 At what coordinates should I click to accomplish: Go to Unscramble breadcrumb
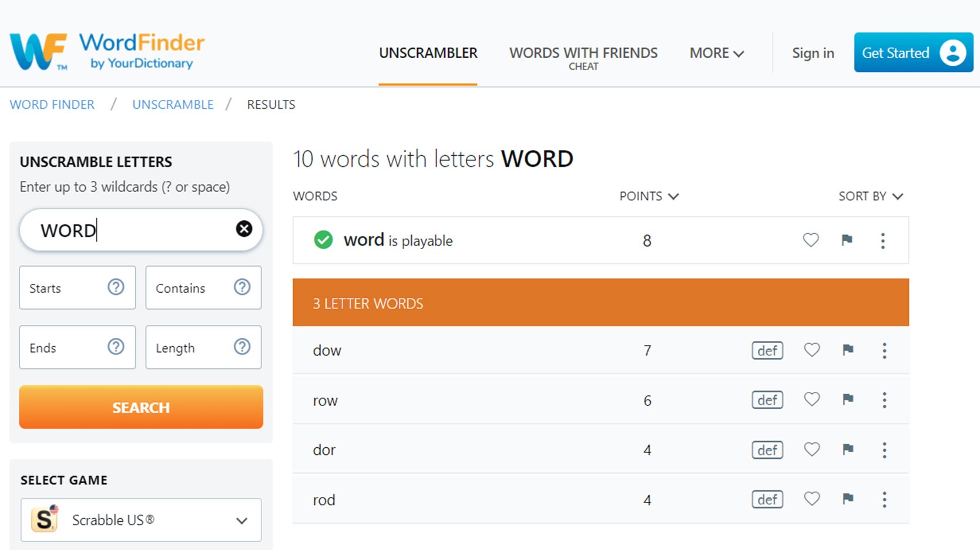point(173,105)
